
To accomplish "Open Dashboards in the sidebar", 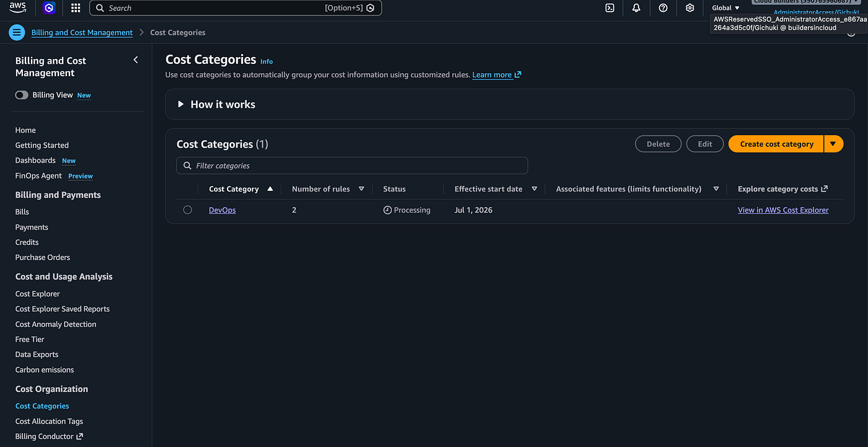I will (x=35, y=161).
